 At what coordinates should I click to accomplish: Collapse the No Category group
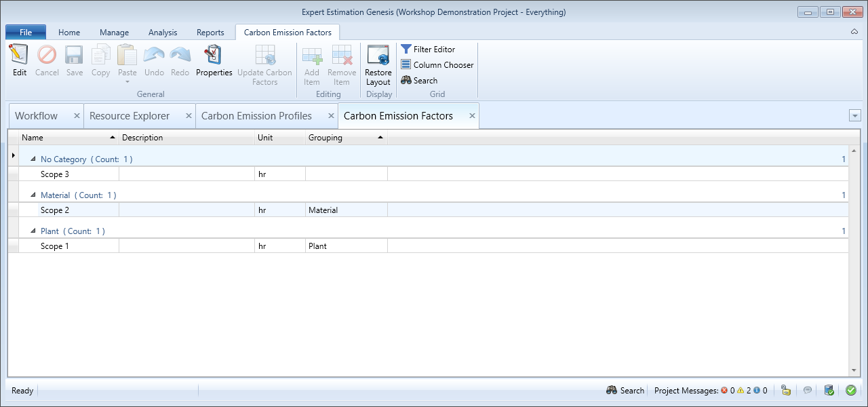pos(33,159)
